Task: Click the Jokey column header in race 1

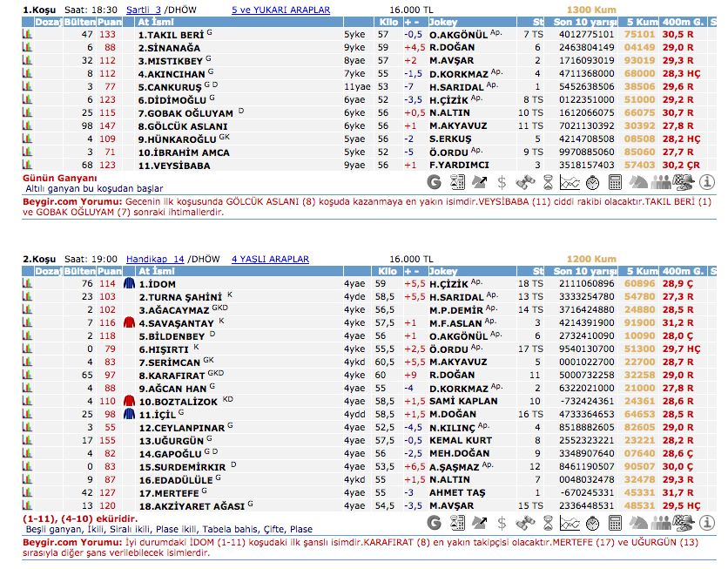Action: tap(443, 22)
